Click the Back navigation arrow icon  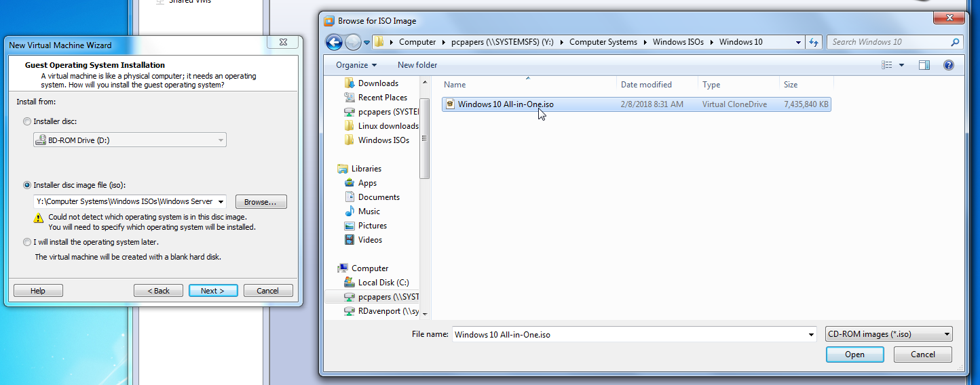coord(334,42)
